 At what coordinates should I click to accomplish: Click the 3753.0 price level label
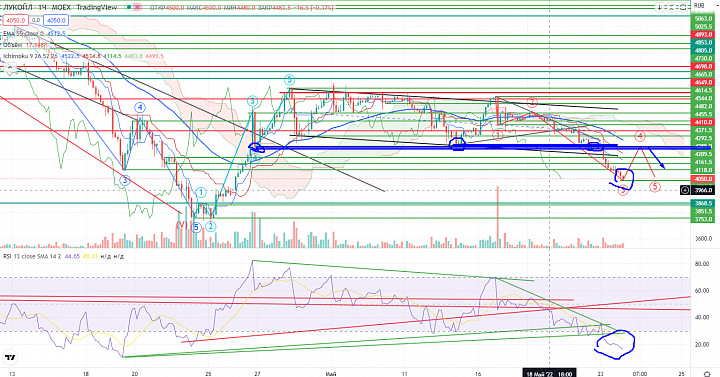click(x=703, y=219)
